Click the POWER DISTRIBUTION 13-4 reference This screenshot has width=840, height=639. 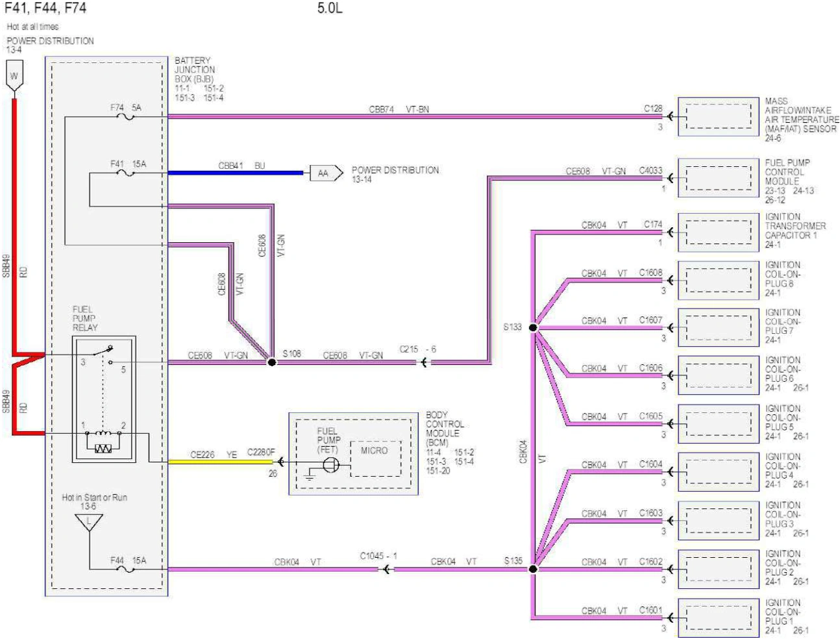[x=50, y=45]
